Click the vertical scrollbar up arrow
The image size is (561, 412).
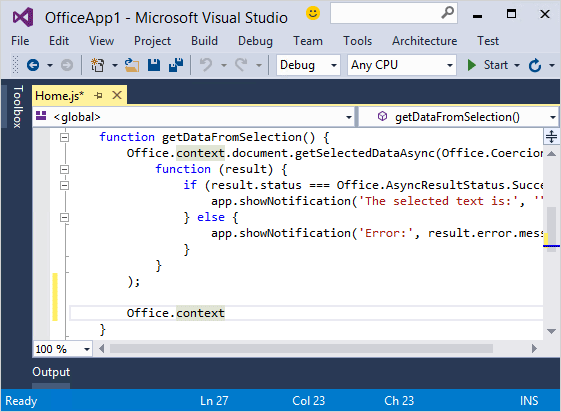pyautogui.click(x=551, y=154)
